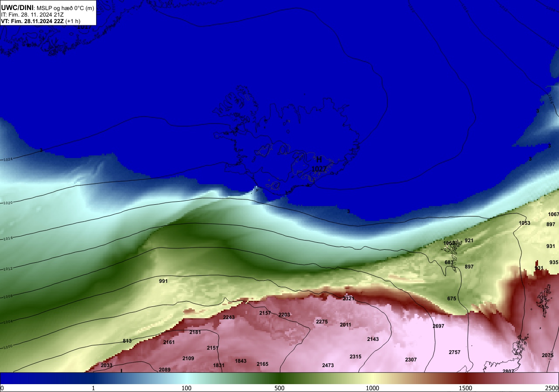Click the 2697 height value
This screenshot has height=392, width=559.
coord(438,326)
